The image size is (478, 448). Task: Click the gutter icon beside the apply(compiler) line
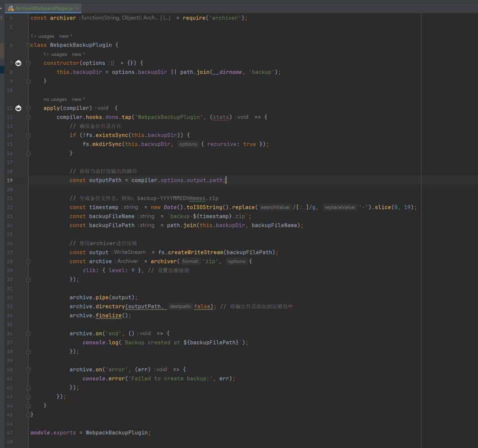tap(18, 108)
